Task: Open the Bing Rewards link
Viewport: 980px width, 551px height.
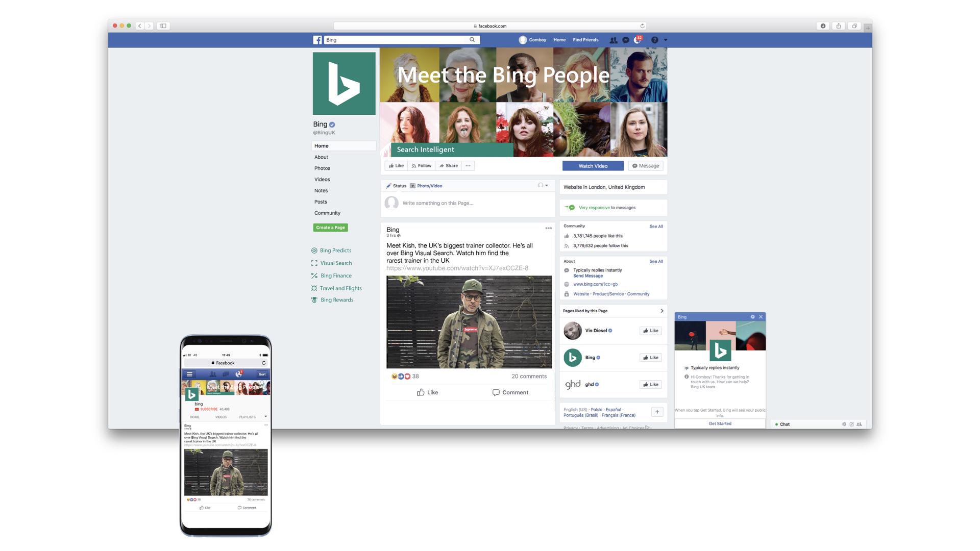Action: 332,300
